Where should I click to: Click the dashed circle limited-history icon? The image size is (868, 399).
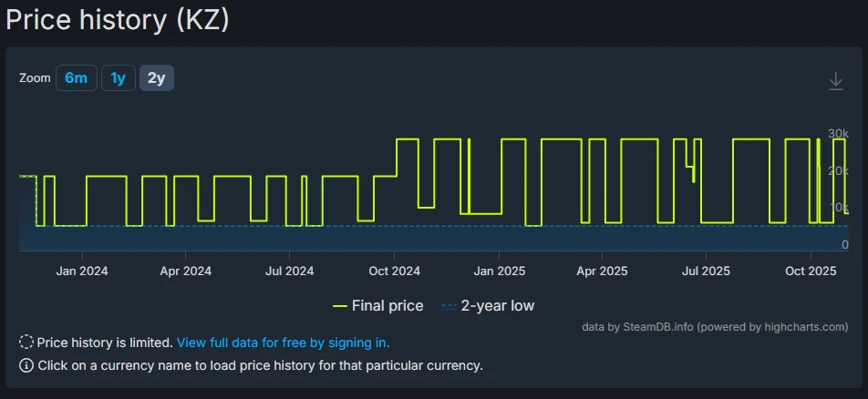[26, 343]
